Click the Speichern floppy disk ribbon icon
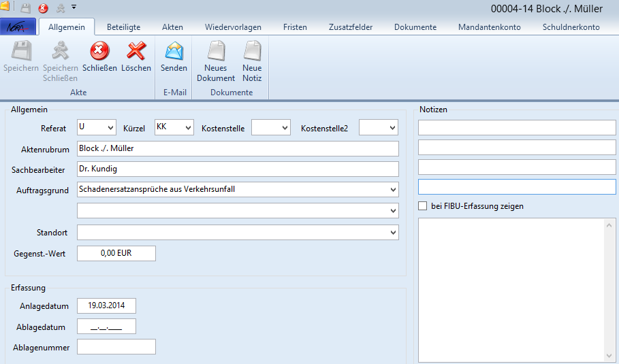This screenshot has width=619, height=364. coord(20,52)
